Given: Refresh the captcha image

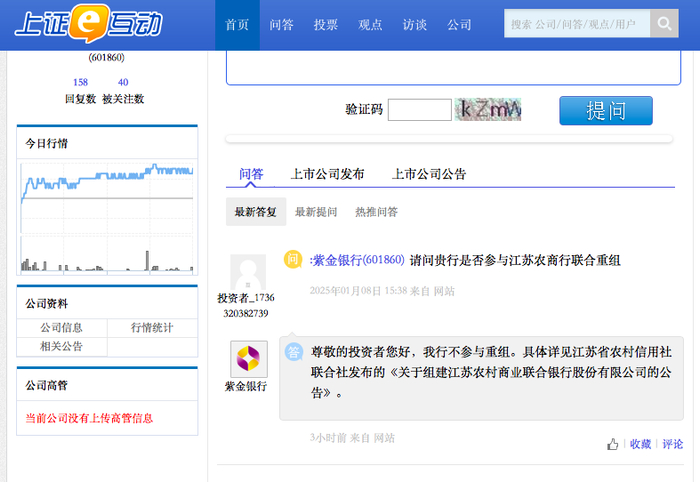Looking at the screenshot, I should tap(488, 109).
